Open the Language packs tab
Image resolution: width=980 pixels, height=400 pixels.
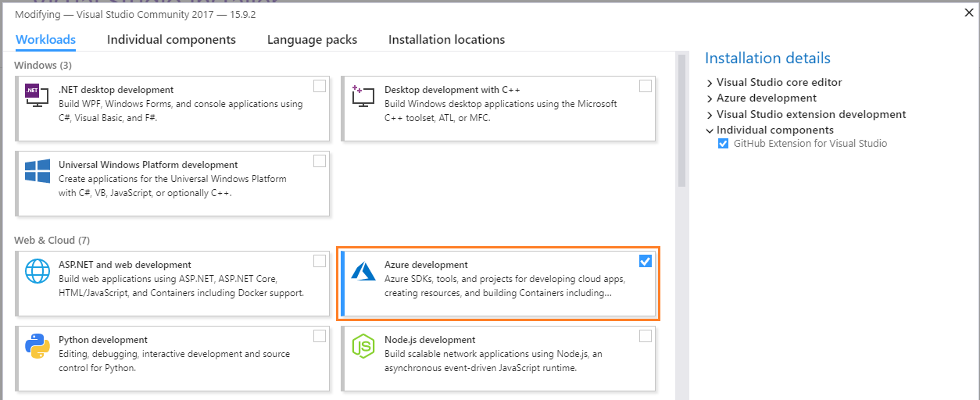click(x=312, y=40)
